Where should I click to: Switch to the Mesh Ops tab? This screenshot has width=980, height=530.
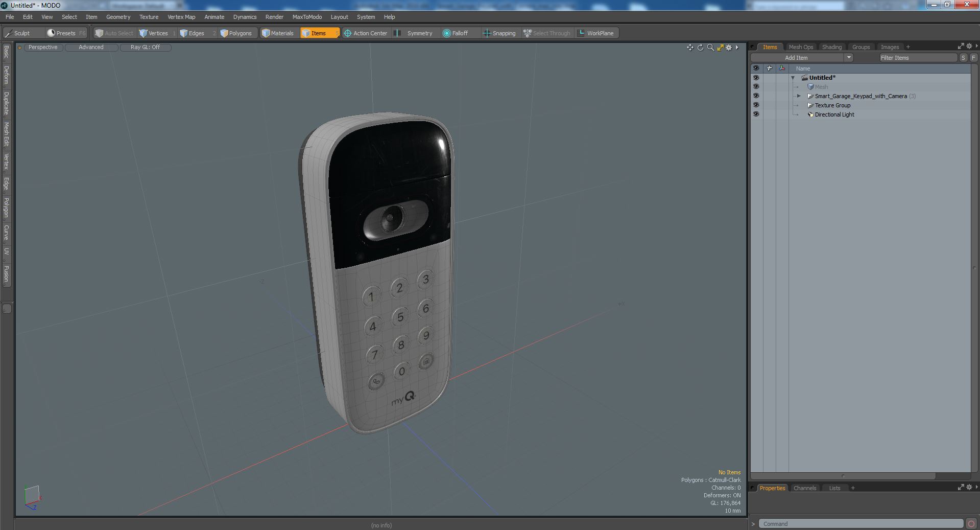click(x=801, y=47)
